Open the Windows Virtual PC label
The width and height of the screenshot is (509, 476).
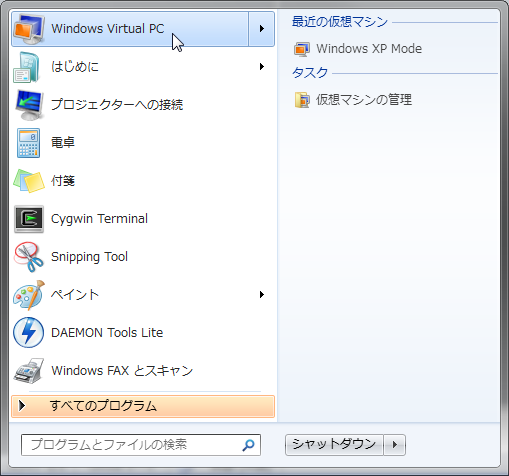click(108, 29)
